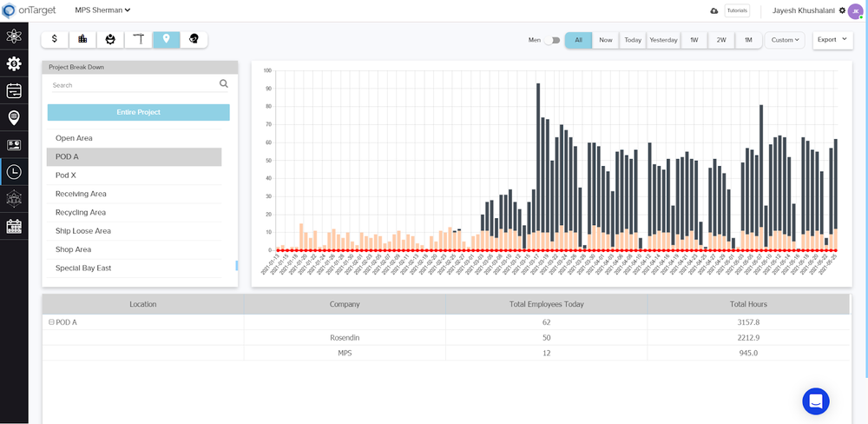Select Shop Area in project breakdown

point(134,249)
